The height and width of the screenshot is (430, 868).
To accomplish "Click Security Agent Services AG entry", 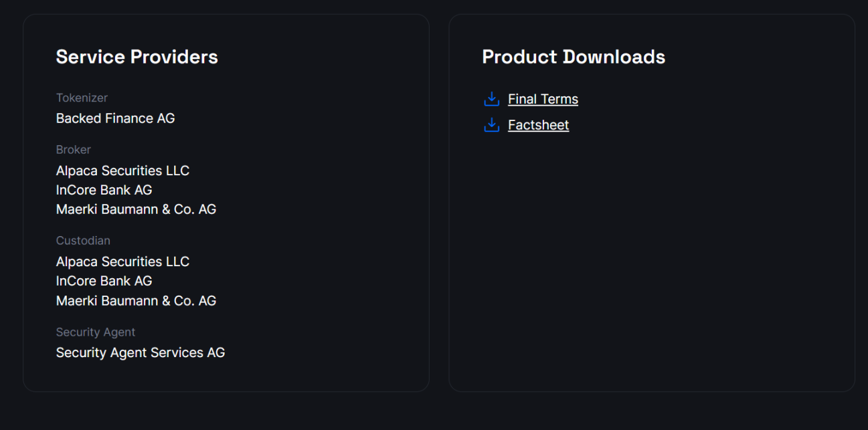I will pyautogui.click(x=141, y=352).
